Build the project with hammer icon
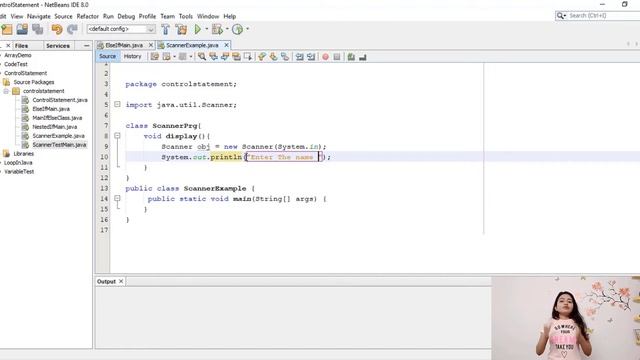 click(x=165, y=29)
